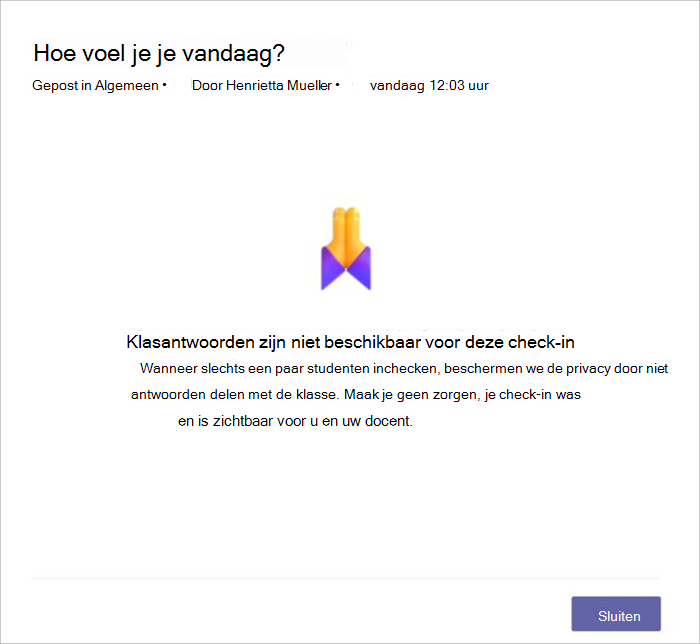This screenshot has height=644, width=700.
Task: Click 'Klasantwoorden zijn niet beschikbaar' message heading
Action: [x=350, y=342]
